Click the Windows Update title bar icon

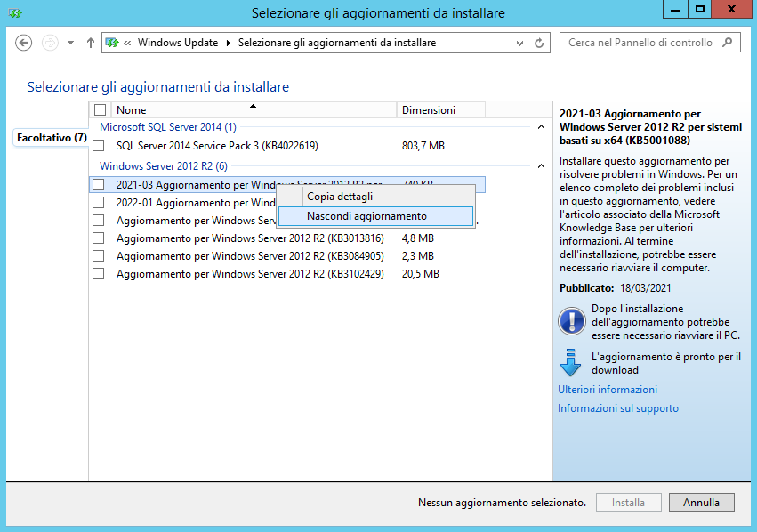(15, 13)
